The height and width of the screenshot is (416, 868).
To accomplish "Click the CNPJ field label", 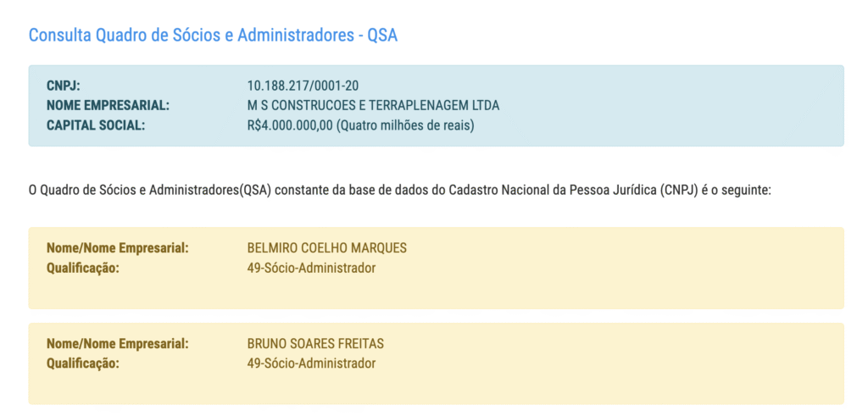I will (x=64, y=86).
